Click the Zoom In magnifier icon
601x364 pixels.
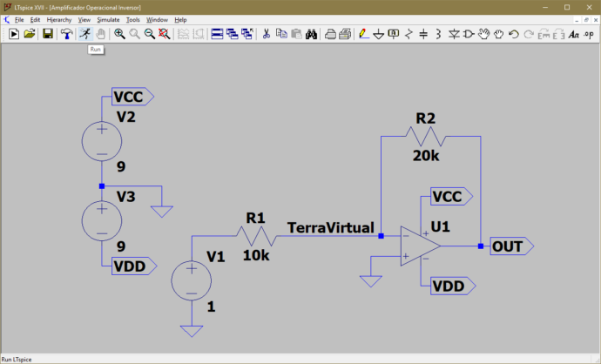(x=119, y=34)
